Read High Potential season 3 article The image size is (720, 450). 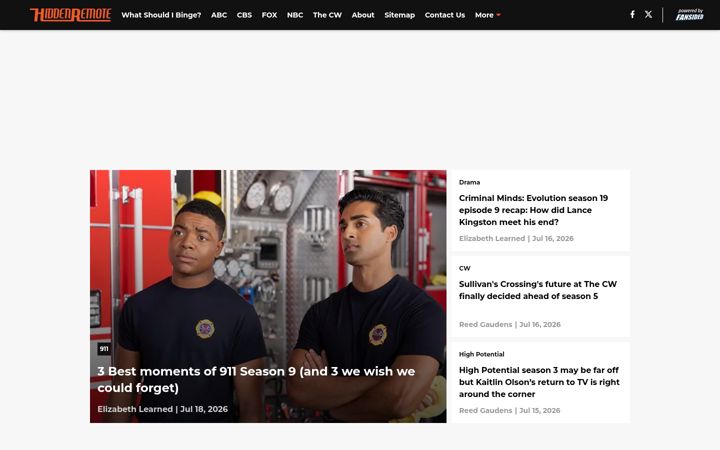tap(539, 382)
